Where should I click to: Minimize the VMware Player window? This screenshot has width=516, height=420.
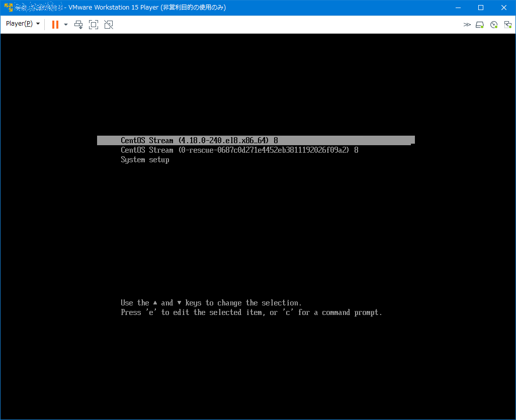click(x=458, y=8)
